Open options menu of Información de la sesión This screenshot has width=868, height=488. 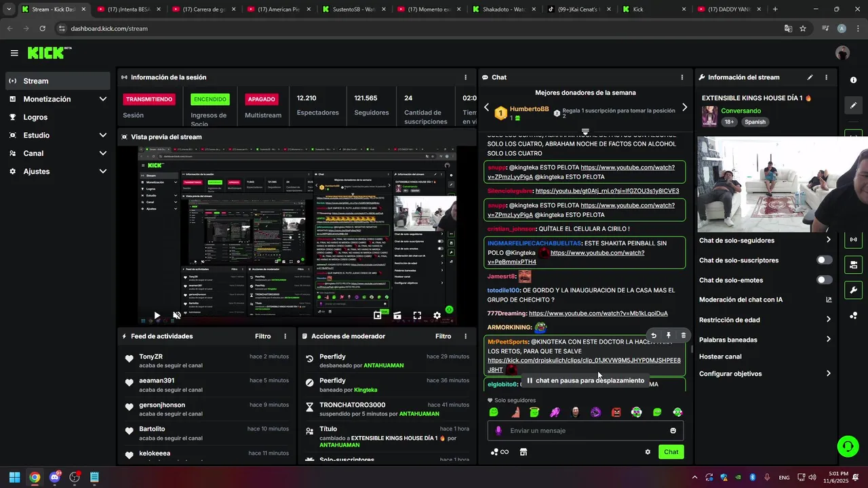tap(465, 77)
